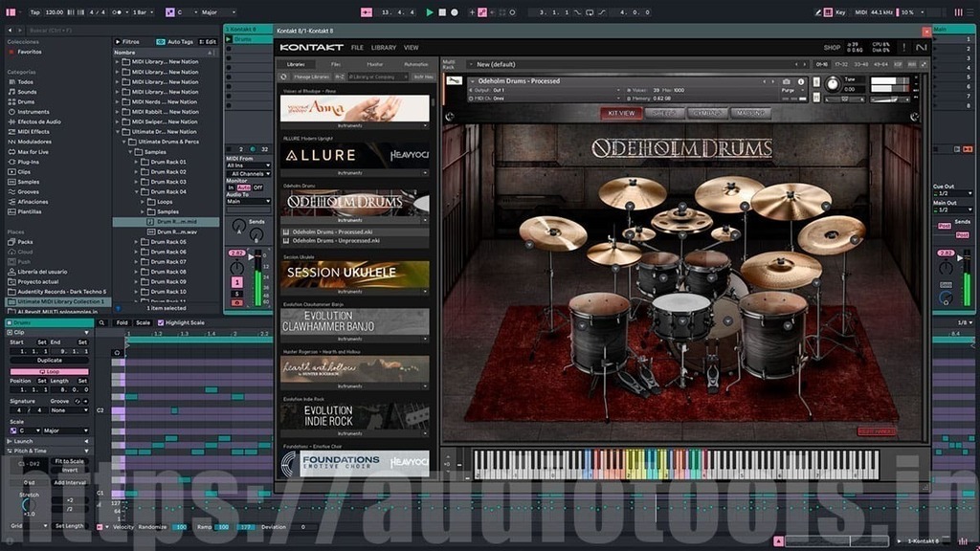
Task: Click the CYMBALS tab in Odeholm Drums
Action: [707, 113]
